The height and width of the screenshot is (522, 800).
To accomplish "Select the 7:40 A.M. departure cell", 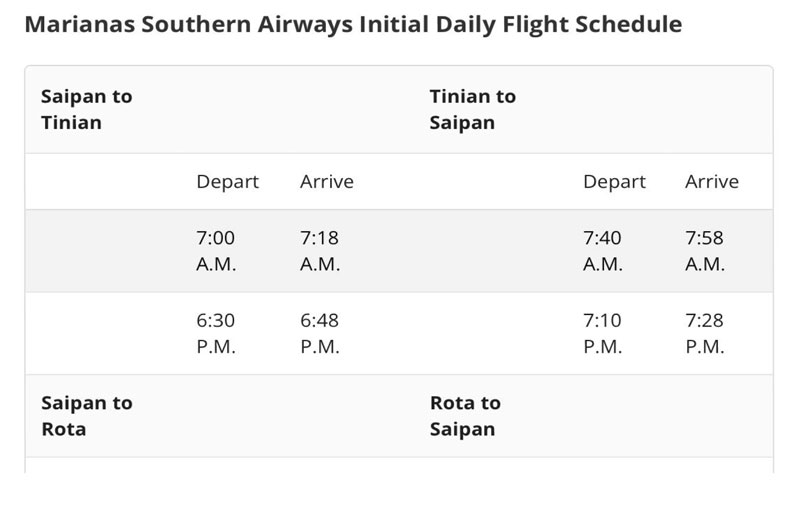I will [603, 251].
